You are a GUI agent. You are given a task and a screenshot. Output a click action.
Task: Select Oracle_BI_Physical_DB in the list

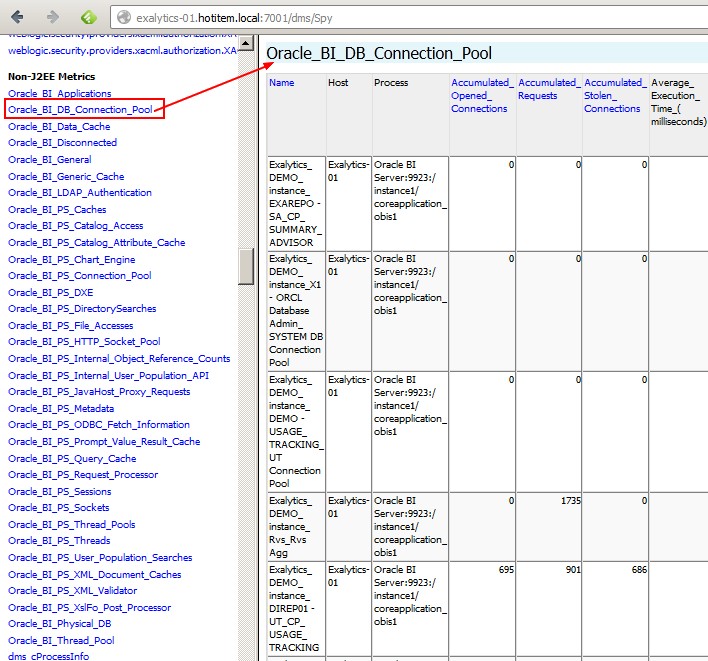tap(59, 624)
